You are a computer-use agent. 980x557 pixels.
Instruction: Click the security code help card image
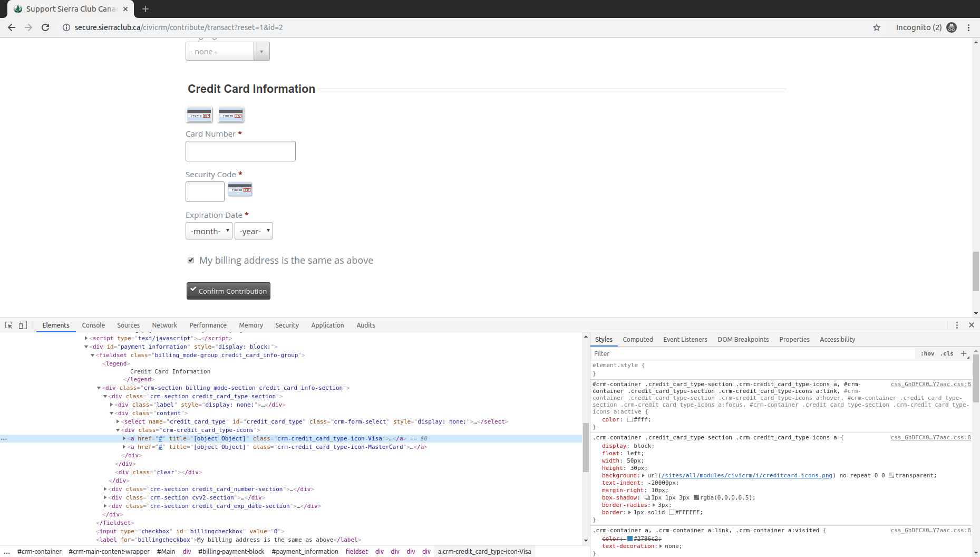(240, 189)
